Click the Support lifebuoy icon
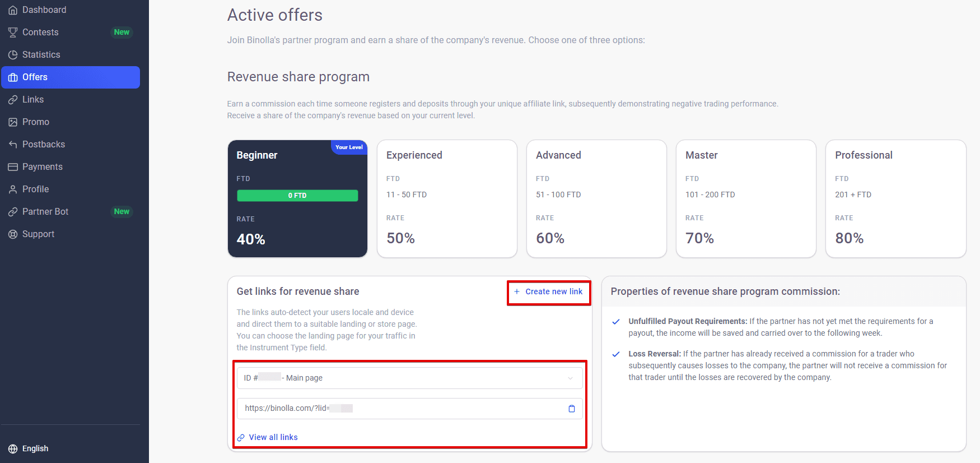 click(x=13, y=234)
